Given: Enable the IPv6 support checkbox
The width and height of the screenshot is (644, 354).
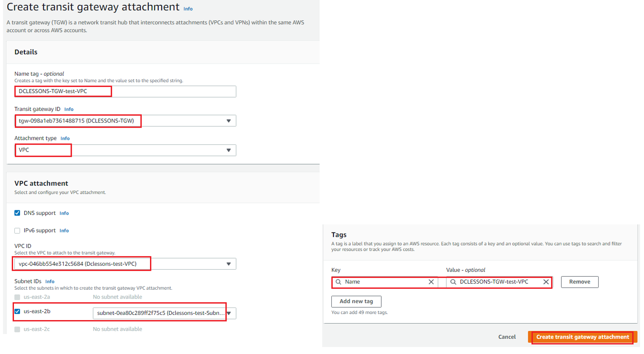Looking at the screenshot, I should (x=17, y=231).
